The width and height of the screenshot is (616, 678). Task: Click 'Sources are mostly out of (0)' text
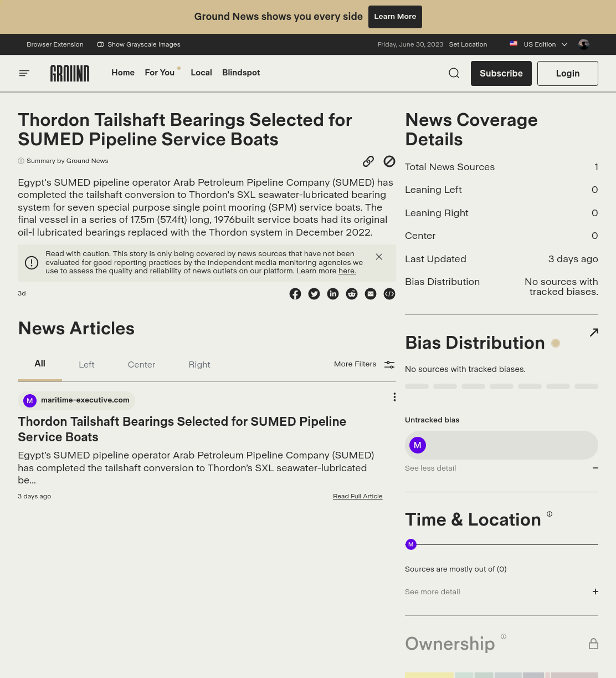pos(456,569)
